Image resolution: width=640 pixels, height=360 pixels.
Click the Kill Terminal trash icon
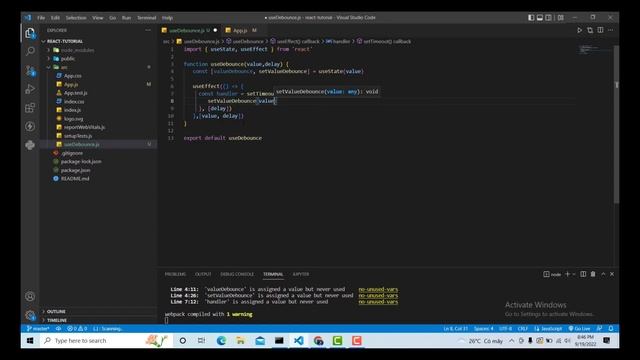tap(593, 274)
